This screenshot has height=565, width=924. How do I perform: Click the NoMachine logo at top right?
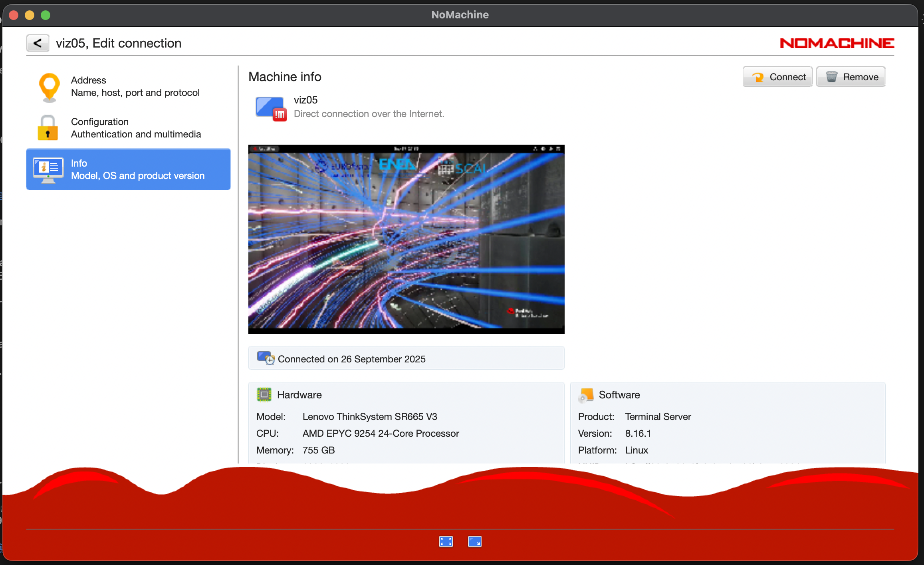(x=837, y=43)
